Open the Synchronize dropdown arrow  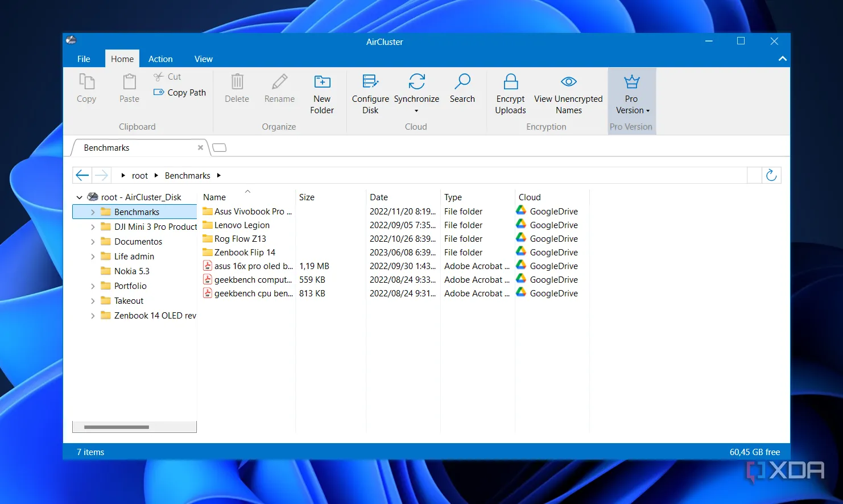416,111
